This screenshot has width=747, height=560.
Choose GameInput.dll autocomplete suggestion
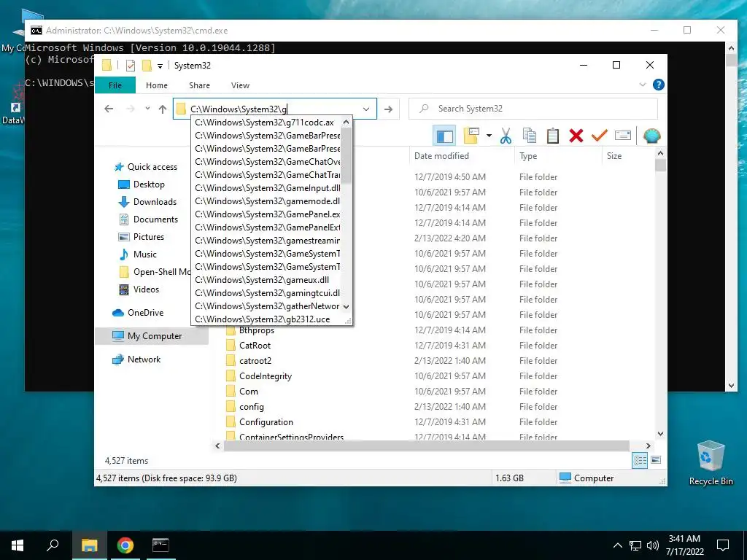click(267, 188)
